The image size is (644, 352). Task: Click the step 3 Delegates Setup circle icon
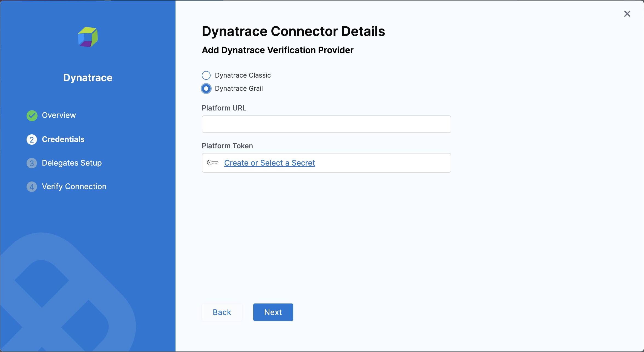[31, 163]
